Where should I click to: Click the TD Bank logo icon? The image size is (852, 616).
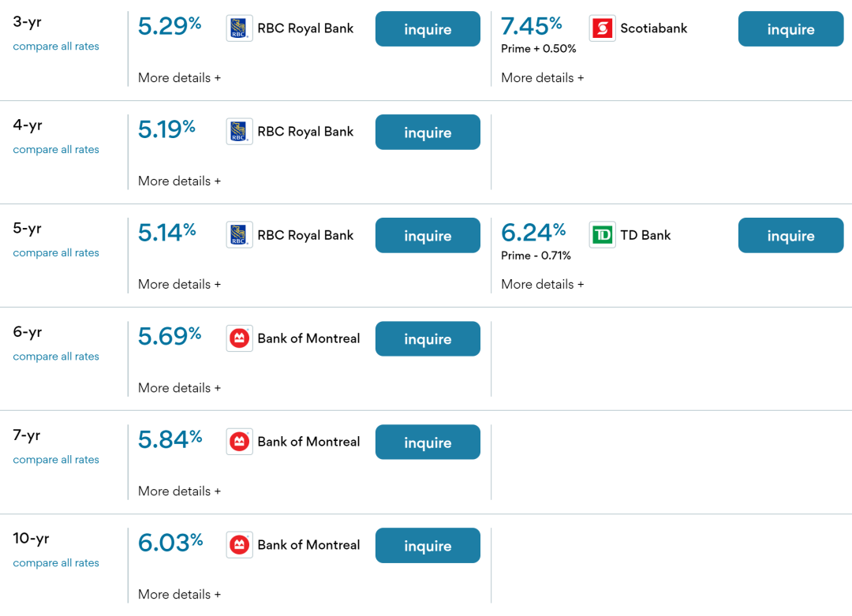point(602,235)
